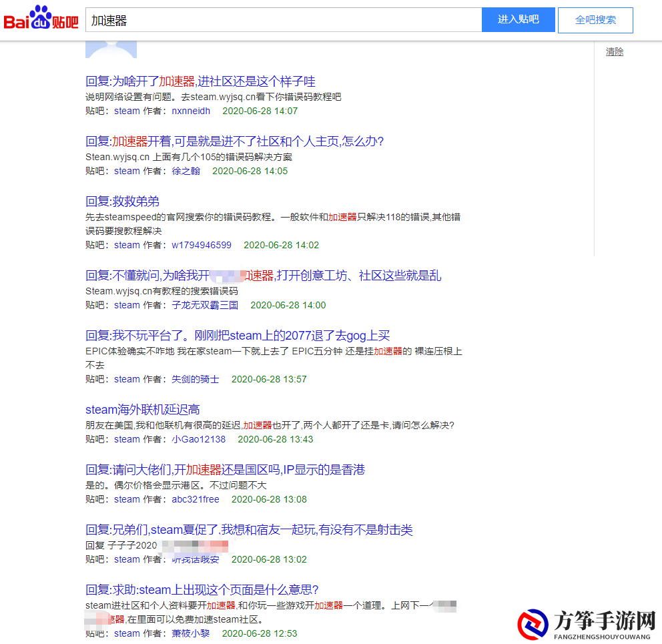This screenshot has height=644, width=662.
Task: Click the 清除 link
Action: click(x=615, y=51)
